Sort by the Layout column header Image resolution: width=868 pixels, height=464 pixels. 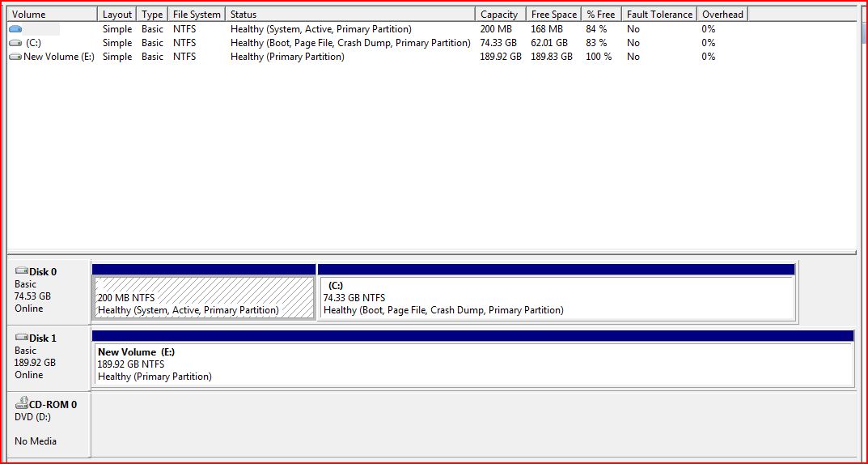(117, 15)
